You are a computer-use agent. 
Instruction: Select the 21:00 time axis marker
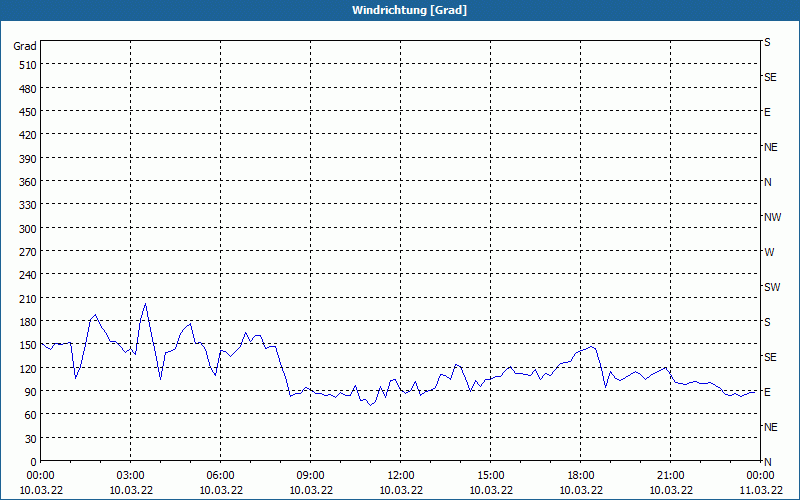coord(671,475)
